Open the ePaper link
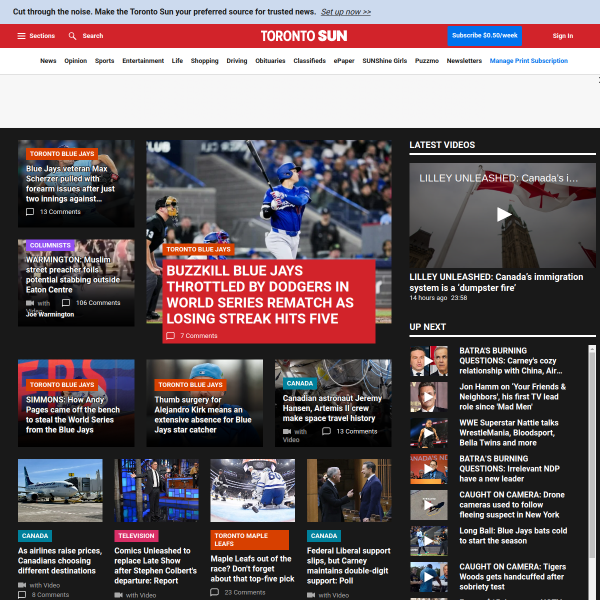Screen dimensions: 600x600 344,61
